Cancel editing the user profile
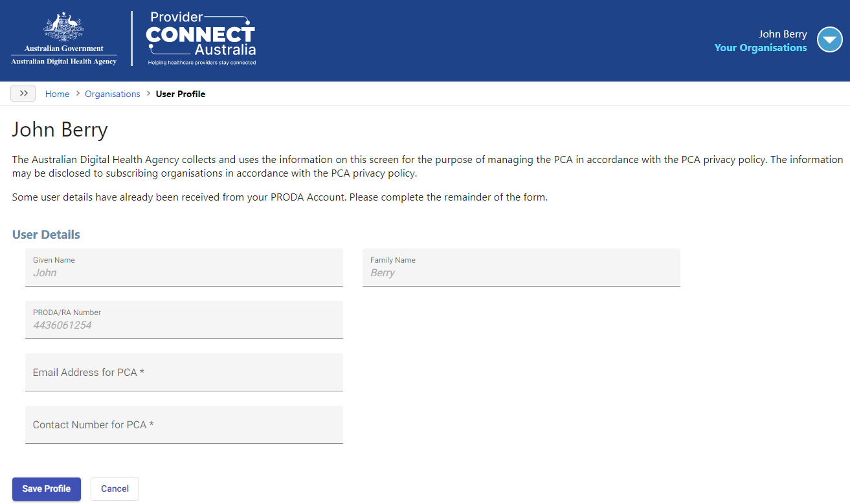Viewport: 850px width, 504px height. point(115,488)
